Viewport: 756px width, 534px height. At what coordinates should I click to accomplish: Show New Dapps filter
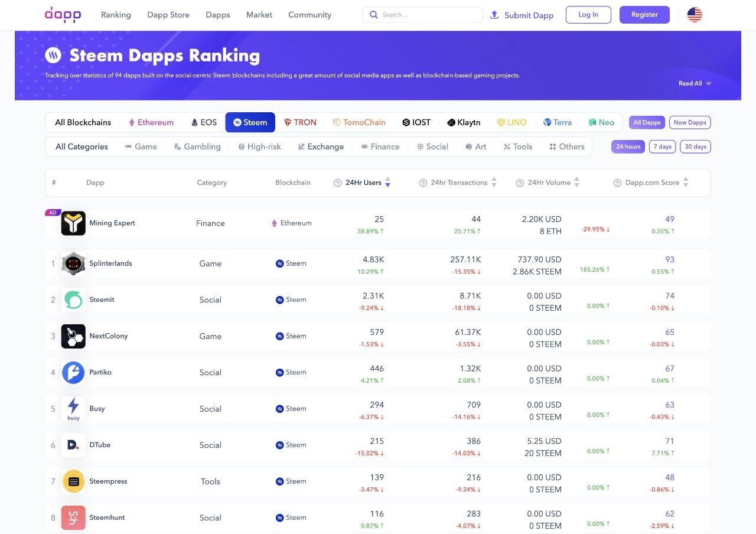(x=690, y=122)
